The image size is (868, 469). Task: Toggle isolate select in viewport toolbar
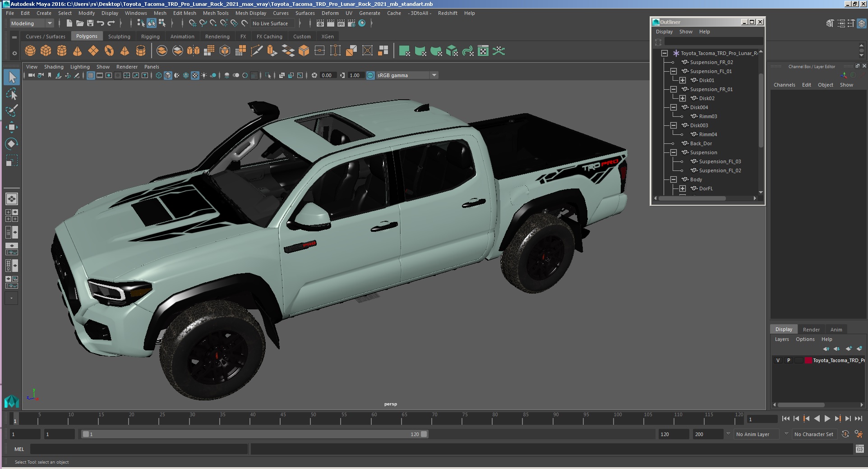tap(268, 75)
